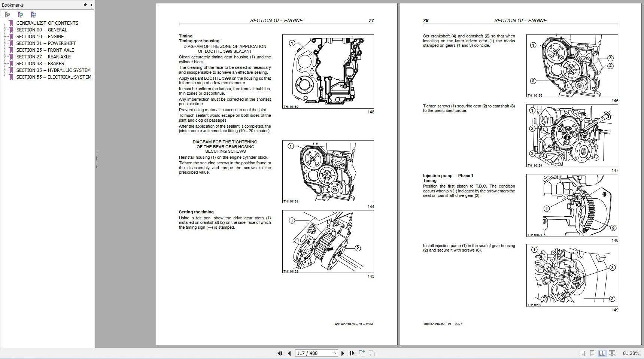Jump to the last page
The width and height of the screenshot is (644, 359).
[x=352, y=353]
